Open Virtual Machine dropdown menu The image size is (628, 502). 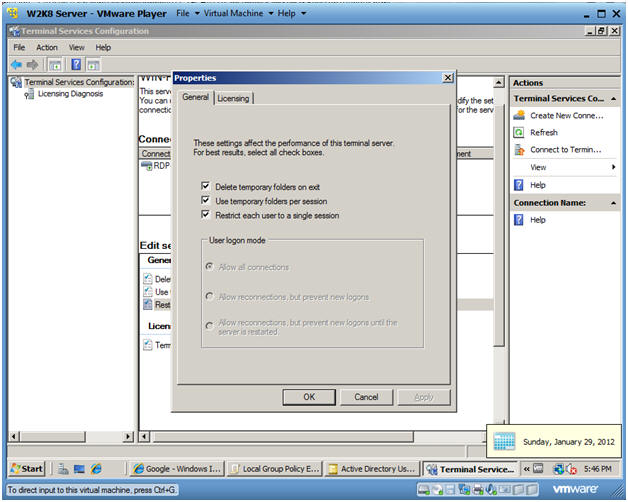pos(238,13)
